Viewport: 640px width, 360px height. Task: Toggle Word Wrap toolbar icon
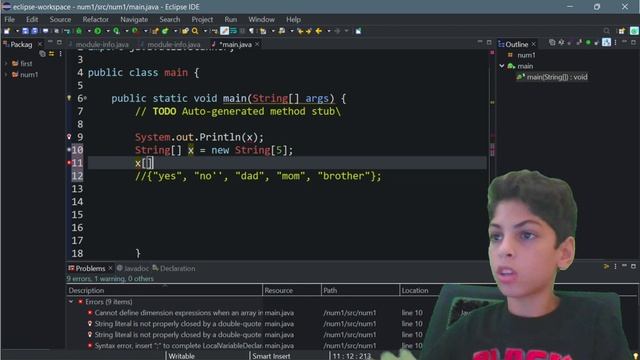coord(233,31)
